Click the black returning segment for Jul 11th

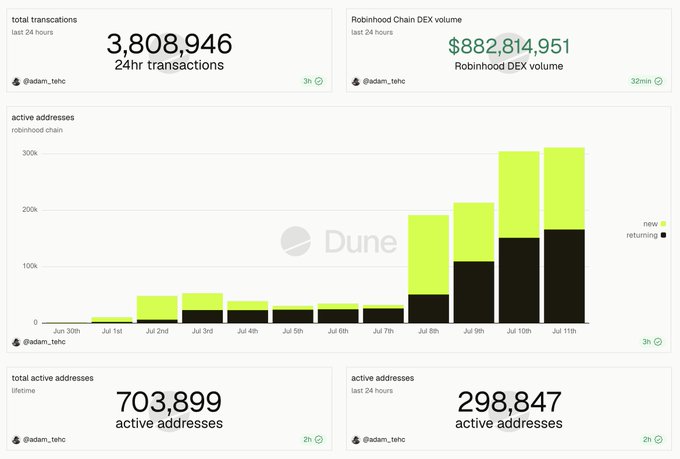(x=564, y=276)
